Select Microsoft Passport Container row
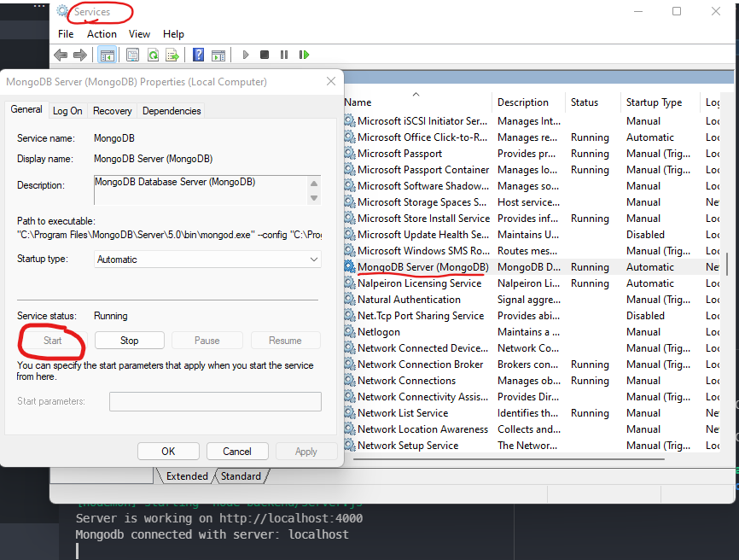739x560 pixels. click(531, 170)
